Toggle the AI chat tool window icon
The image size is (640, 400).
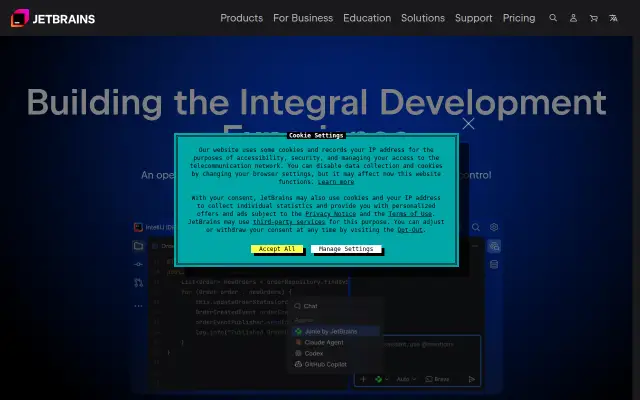(494, 246)
